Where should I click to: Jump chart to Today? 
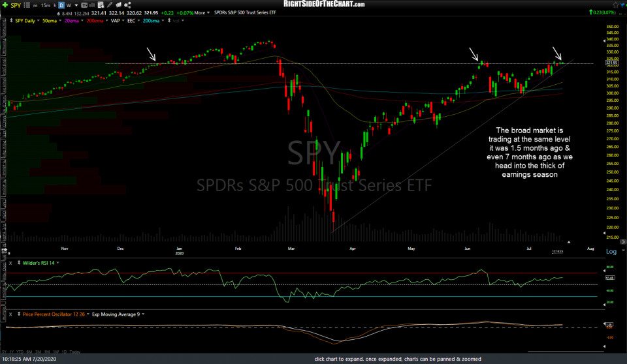pyautogui.click(x=75, y=352)
